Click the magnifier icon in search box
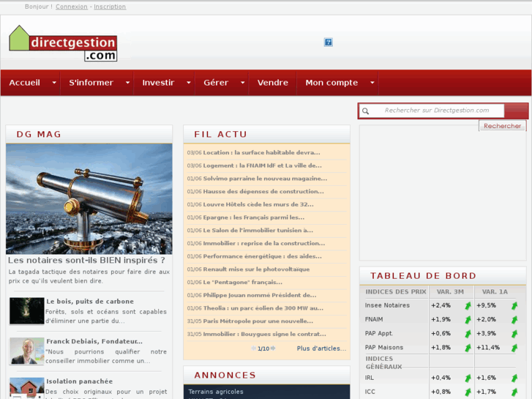The image size is (532, 399). (365, 111)
